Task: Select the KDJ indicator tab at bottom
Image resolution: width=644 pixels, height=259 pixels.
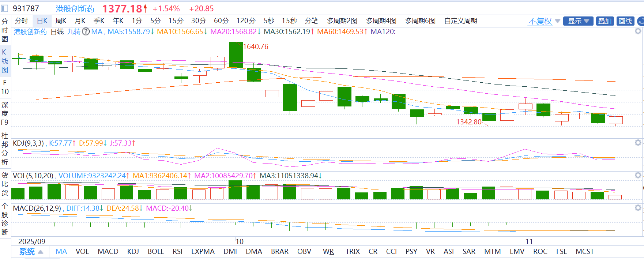Action: 133,252
